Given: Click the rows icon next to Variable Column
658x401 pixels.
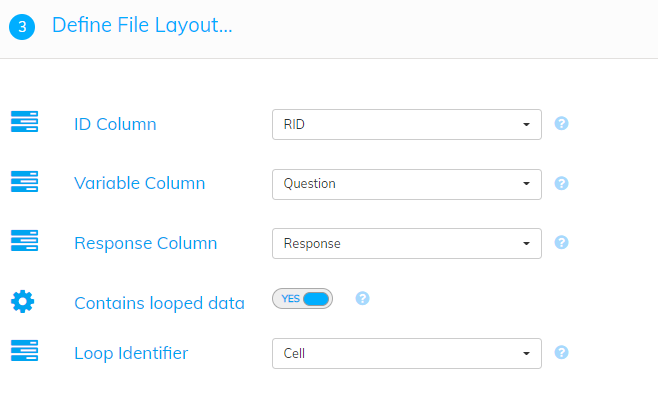Looking at the screenshot, I should click(24, 182).
